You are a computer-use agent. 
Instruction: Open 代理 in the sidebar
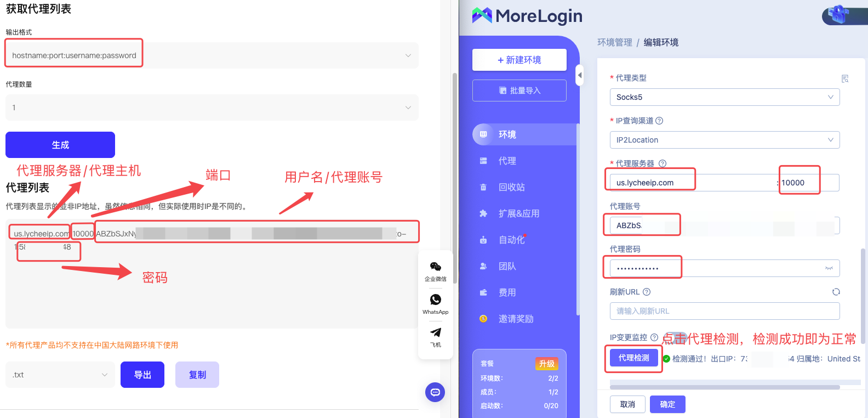(524, 161)
